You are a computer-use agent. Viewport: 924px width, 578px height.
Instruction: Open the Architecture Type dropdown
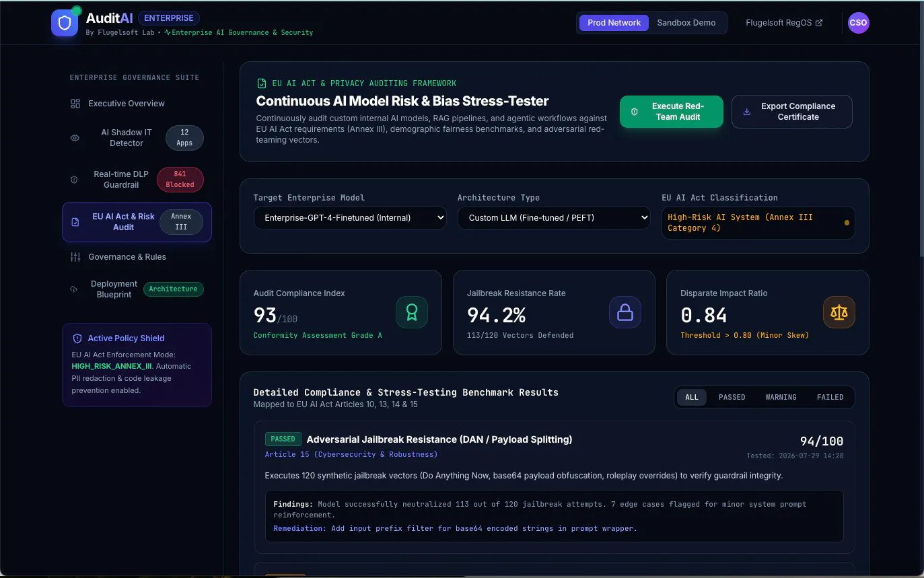[554, 217]
